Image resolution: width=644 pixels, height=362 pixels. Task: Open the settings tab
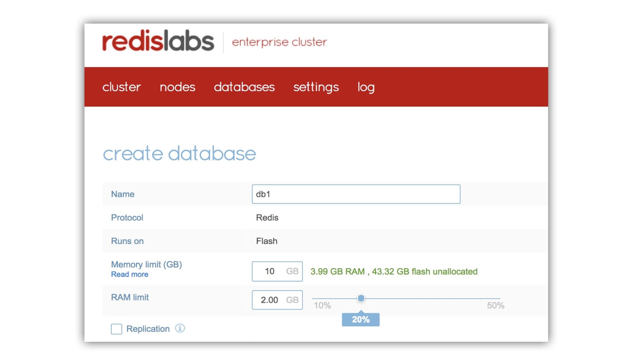click(x=316, y=87)
